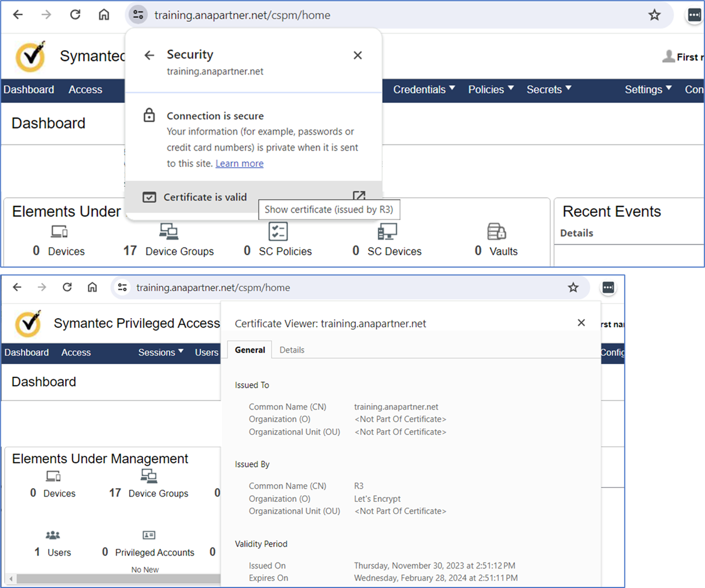Switch to the Details tab in Certificate Viewer

point(292,350)
